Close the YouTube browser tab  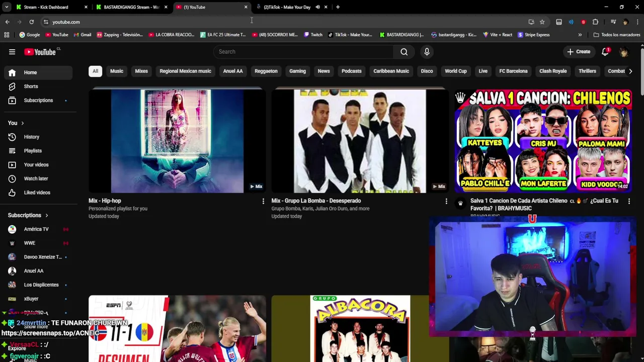(x=246, y=7)
